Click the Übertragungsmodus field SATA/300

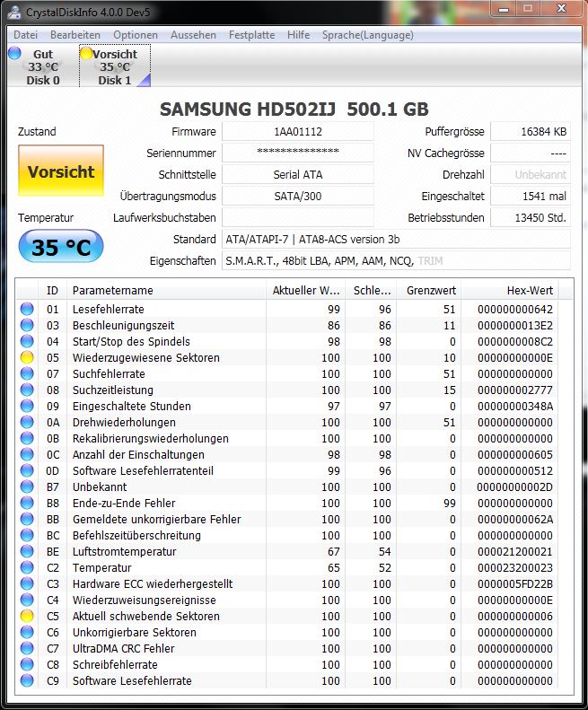pyautogui.click(x=298, y=196)
